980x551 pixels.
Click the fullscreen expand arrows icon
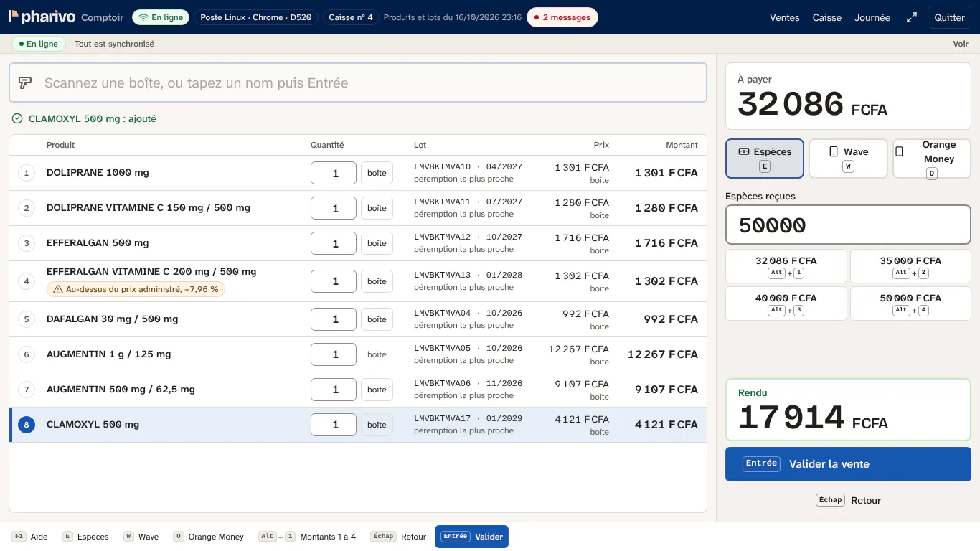point(911,17)
